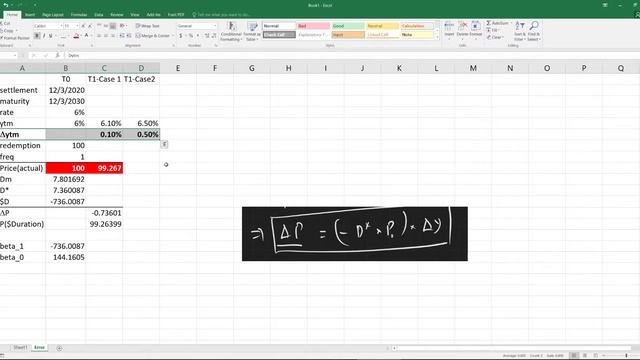The width and height of the screenshot is (640, 360).
Task: Switch to the Review ribbon tab
Action: [x=117, y=15]
